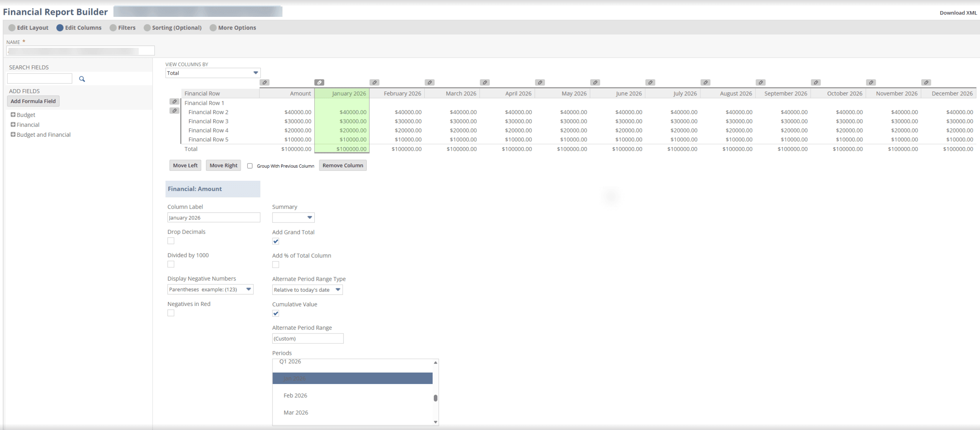Screen dimensions: 980x430
Task: Click the edit icon above November 2026 column
Action: [x=871, y=82]
